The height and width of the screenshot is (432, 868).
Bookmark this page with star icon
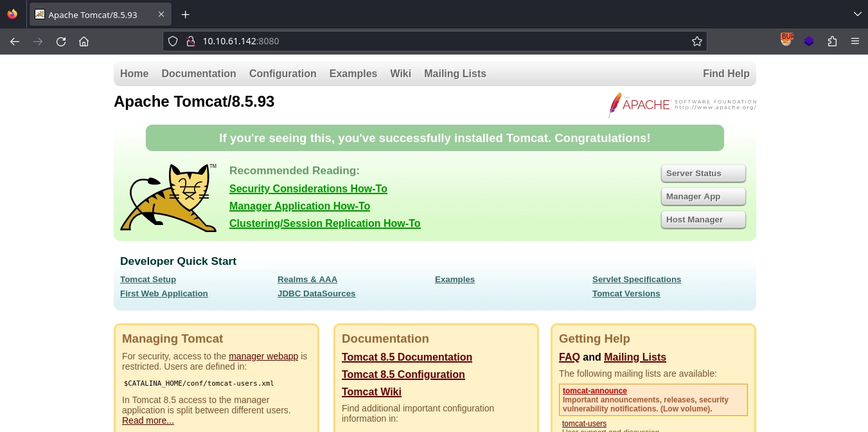coord(696,41)
